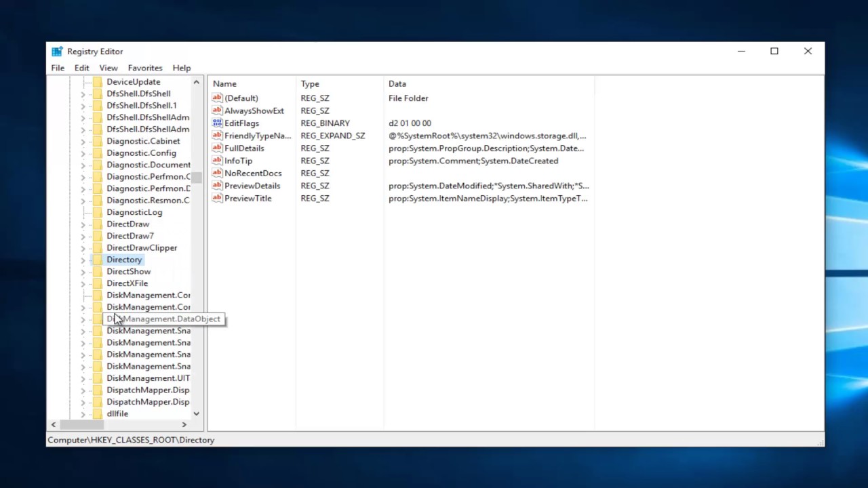Click the tree scrollbar up arrow

(x=197, y=82)
